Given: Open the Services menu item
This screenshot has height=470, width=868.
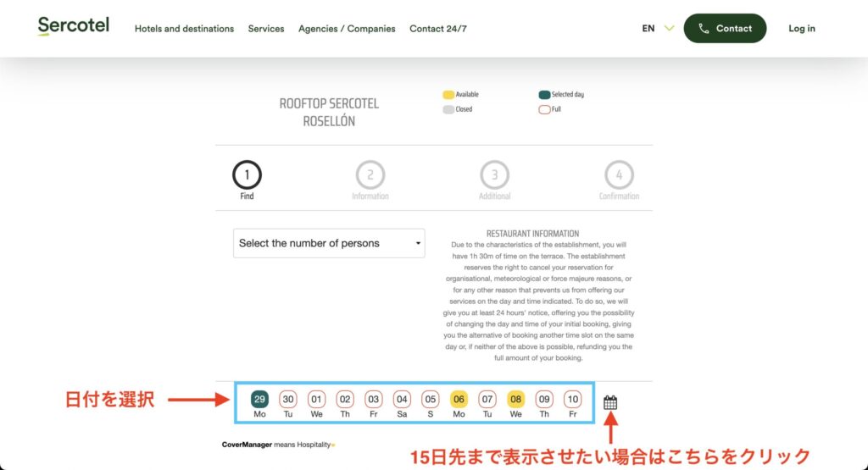Looking at the screenshot, I should point(266,29).
